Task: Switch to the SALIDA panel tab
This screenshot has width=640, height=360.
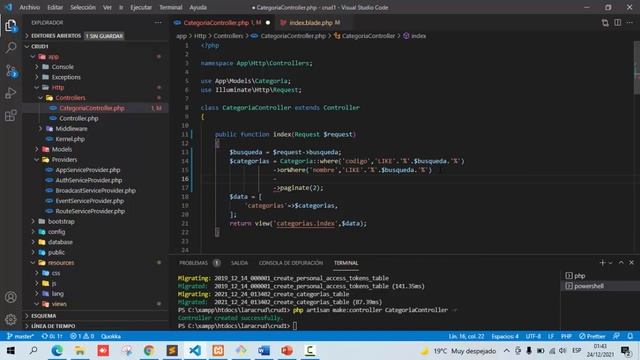Action: [239, 263]
